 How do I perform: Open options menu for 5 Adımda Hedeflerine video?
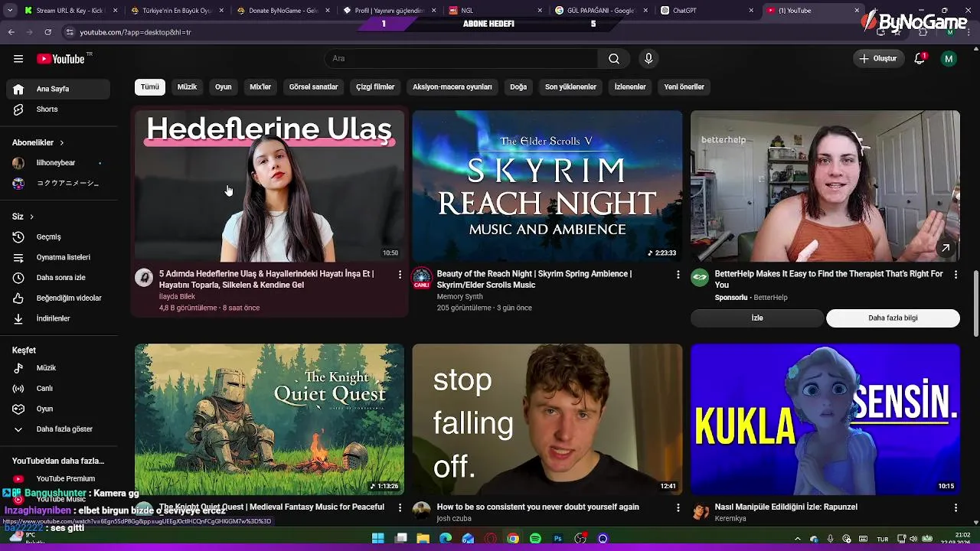coord(400,274)
